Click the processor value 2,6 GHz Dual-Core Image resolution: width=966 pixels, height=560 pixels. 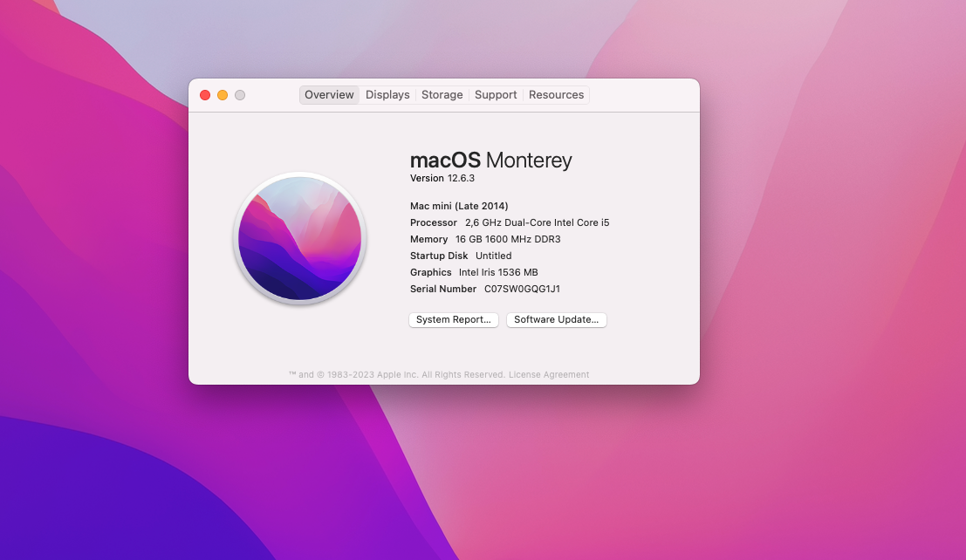pos(538,222)
